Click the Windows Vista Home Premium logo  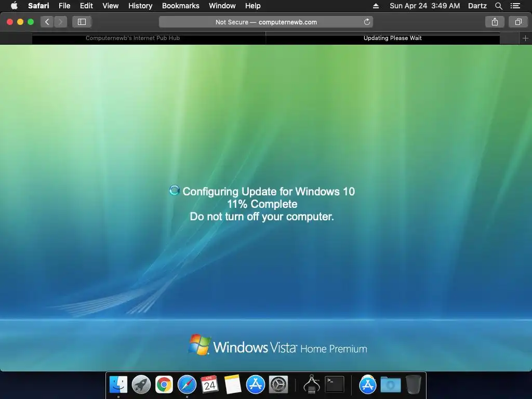tap(277, 345)
